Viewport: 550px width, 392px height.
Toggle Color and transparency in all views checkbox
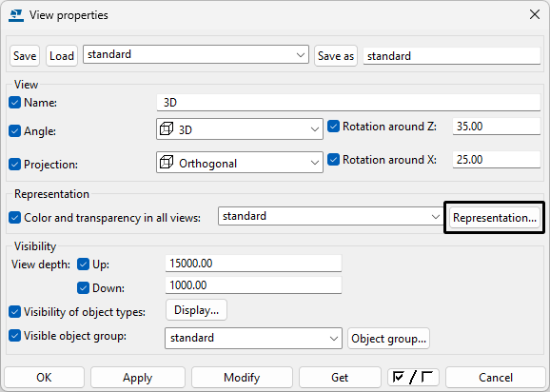pos(14,217)
